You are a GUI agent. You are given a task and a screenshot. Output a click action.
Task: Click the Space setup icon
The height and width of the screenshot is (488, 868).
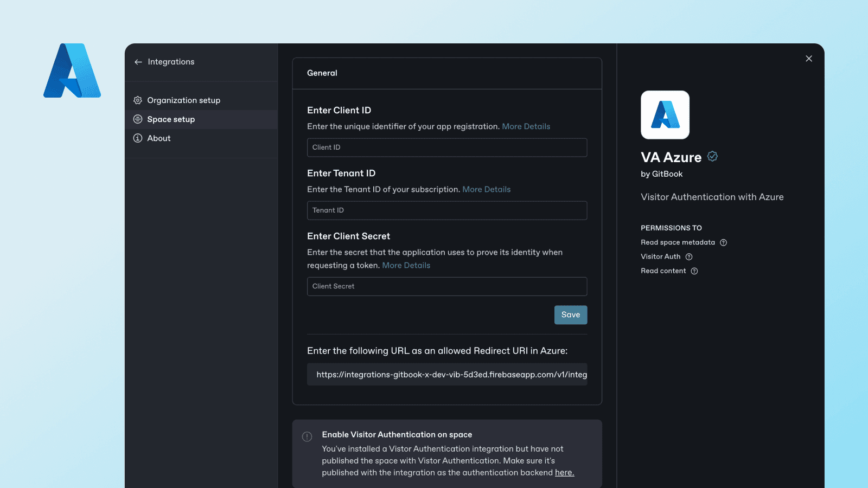138,119
